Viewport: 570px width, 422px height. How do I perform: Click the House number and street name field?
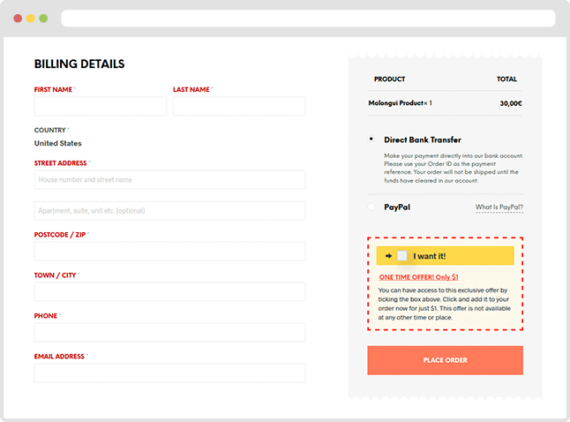click(x=170, y=180)
